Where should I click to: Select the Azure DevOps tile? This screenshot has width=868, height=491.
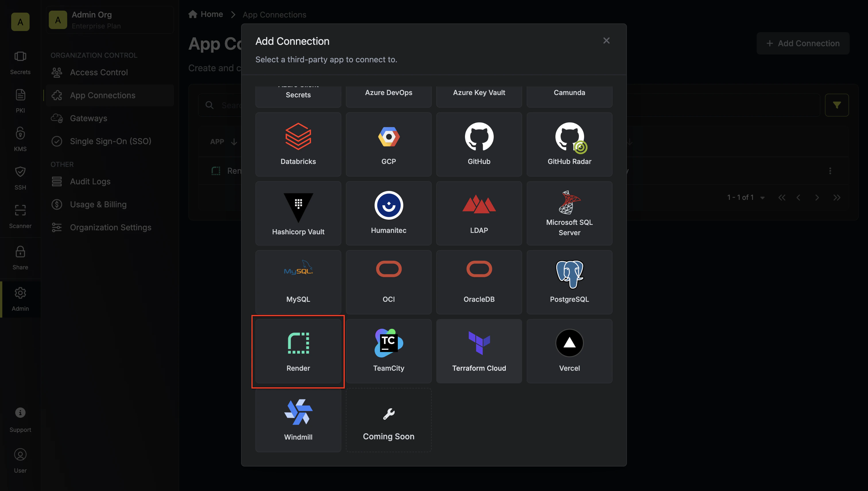pyautogui.click(x=388, y=96)
